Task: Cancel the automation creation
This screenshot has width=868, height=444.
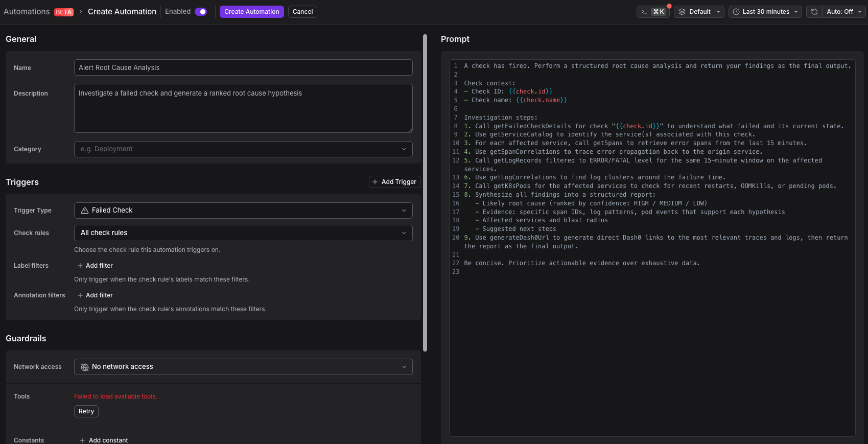Action: tap(302, 12)
